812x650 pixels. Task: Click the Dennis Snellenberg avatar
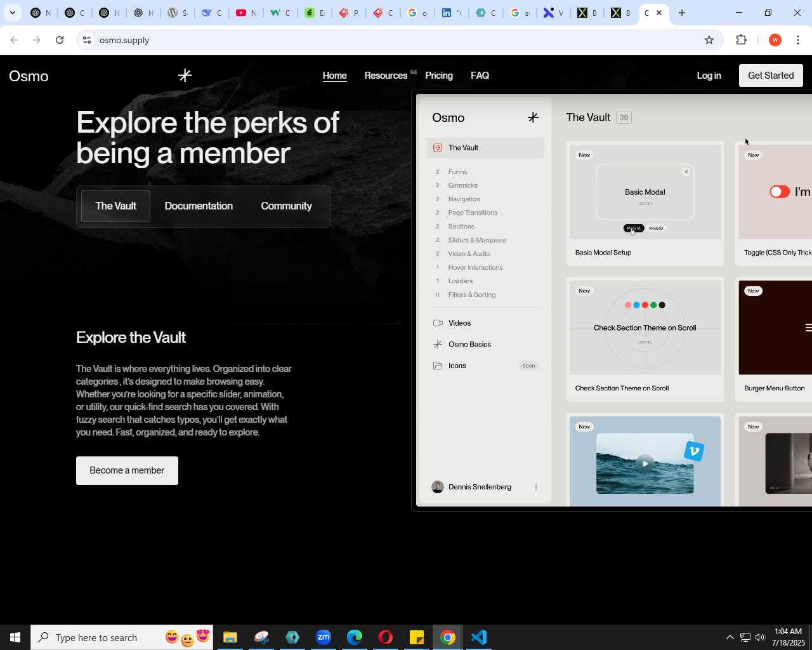pos(438,487)
